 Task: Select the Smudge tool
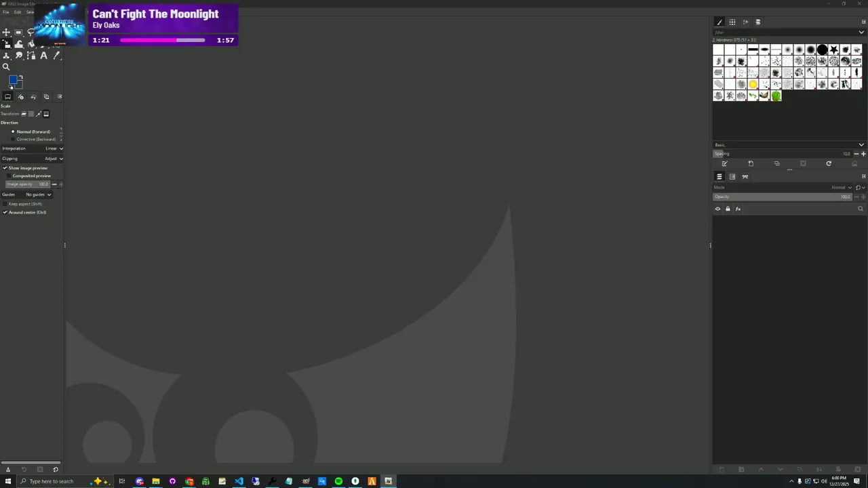click(18, 56)
